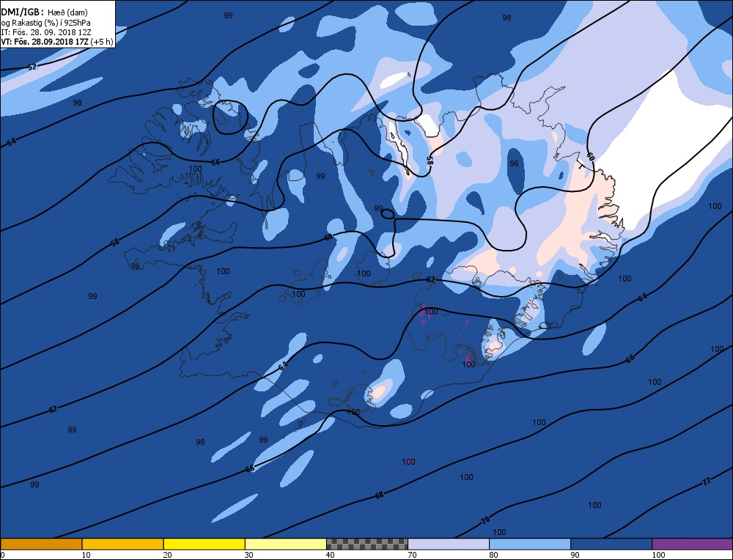Click the contour label '68'

click(379, 495)
